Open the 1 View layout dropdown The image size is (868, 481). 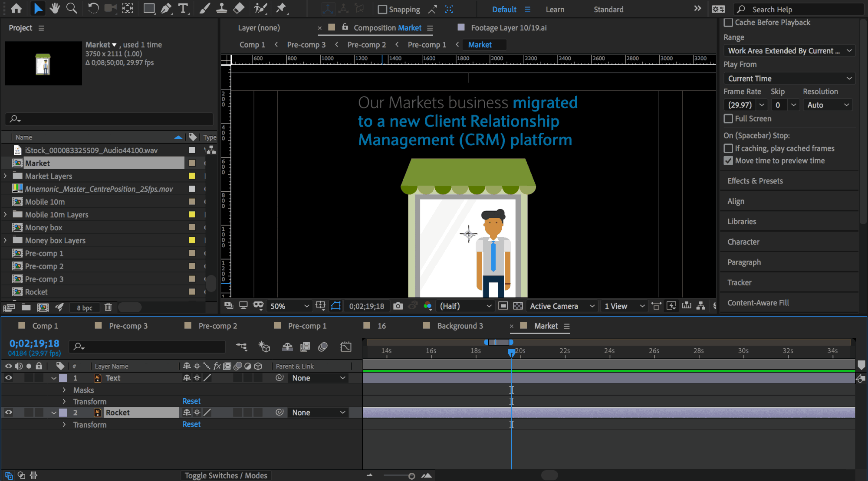(625, 306)
